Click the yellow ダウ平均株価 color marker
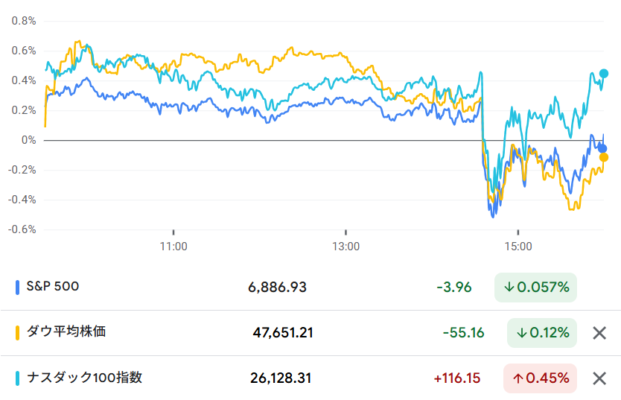The height and width of the screenshot is (400, 621). (17, 333)
